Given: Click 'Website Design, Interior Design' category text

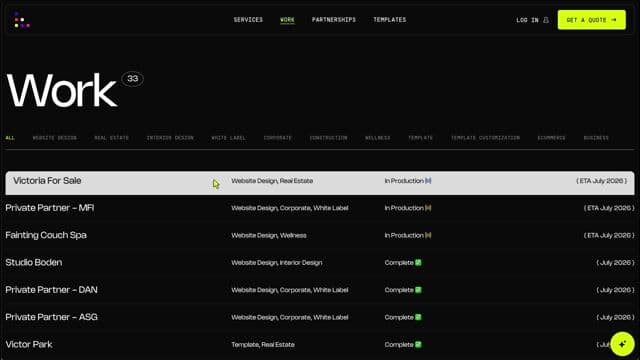Looking at the screenshot, I should point(277,263).
